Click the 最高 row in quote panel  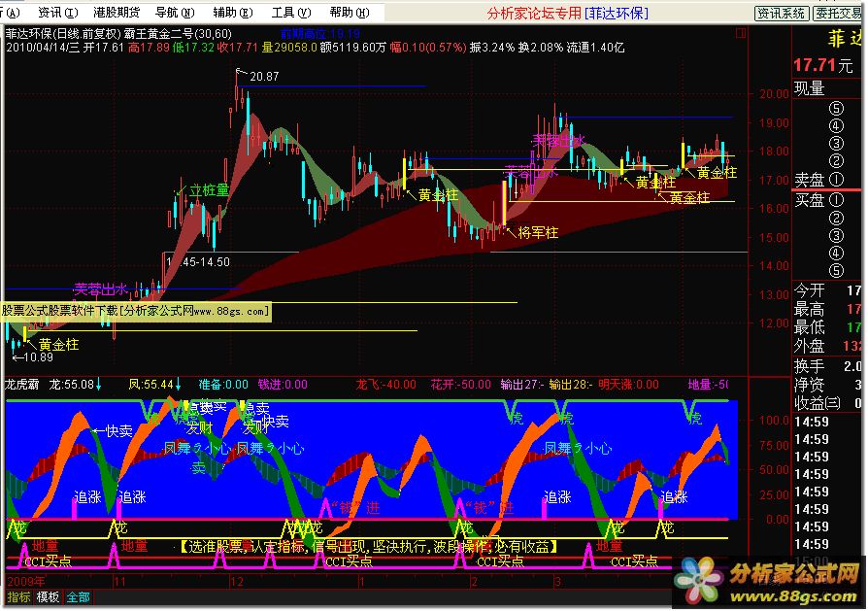(x=828, y=309)
